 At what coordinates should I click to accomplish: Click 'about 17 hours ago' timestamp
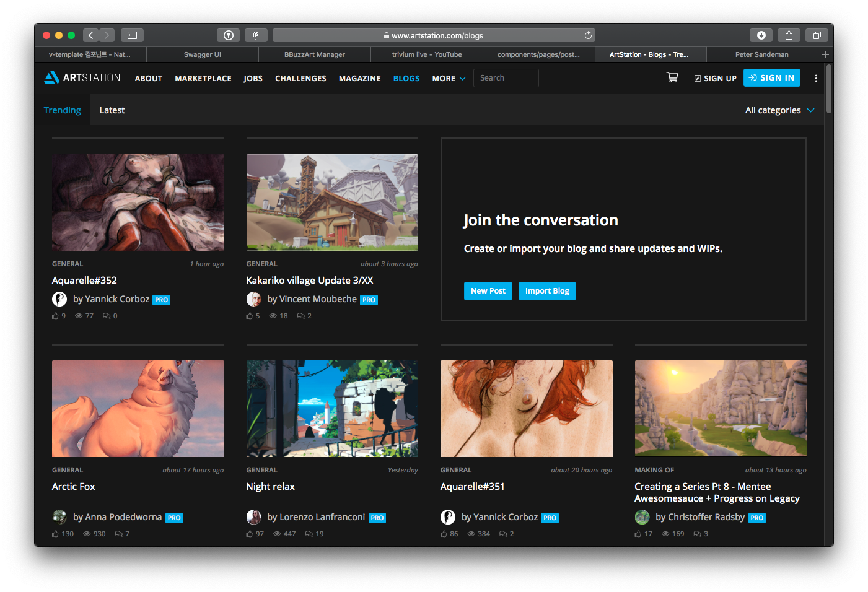pos(193,470)
